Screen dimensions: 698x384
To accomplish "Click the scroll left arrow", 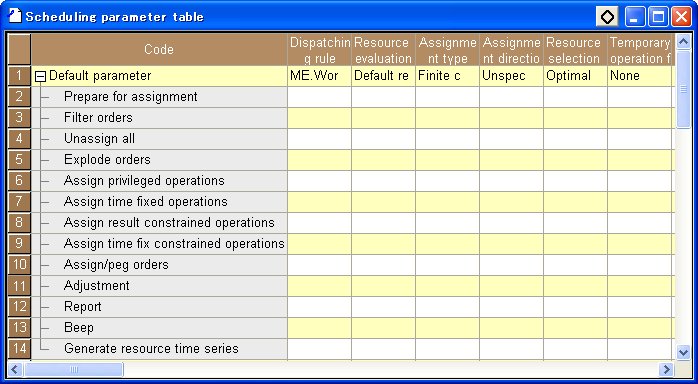I will tap(15, 369).
